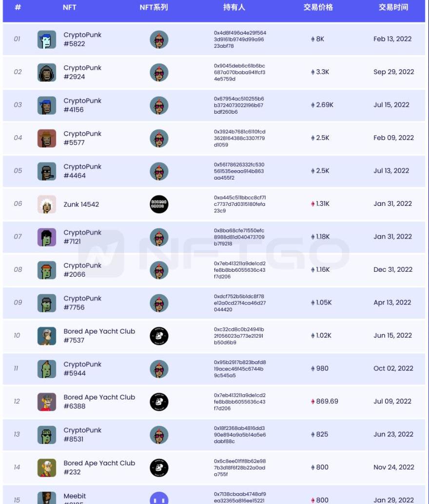This screenshot has height=504, width=429.
Task: Sort by the 交易时间 column header
Action: tap(393, 7)
